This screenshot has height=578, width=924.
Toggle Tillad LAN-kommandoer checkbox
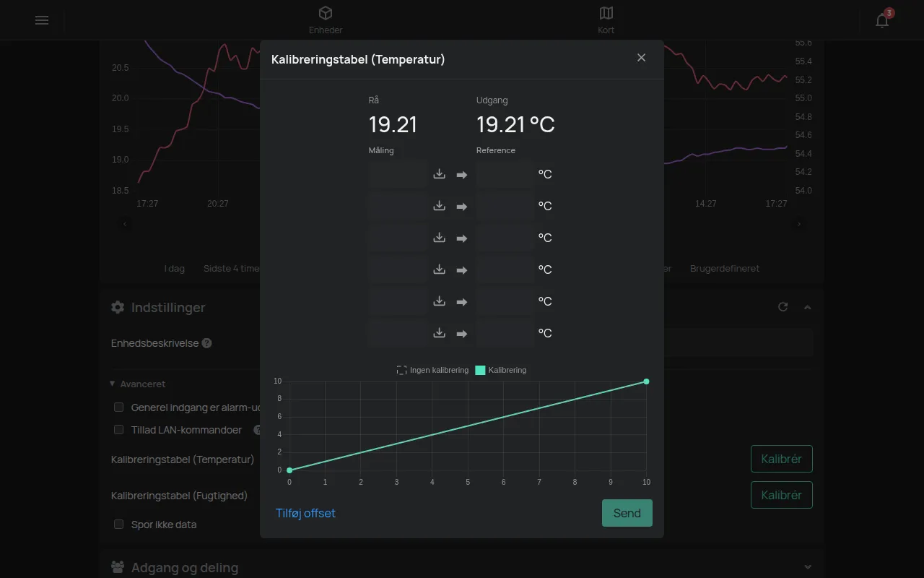click(119, 429)
